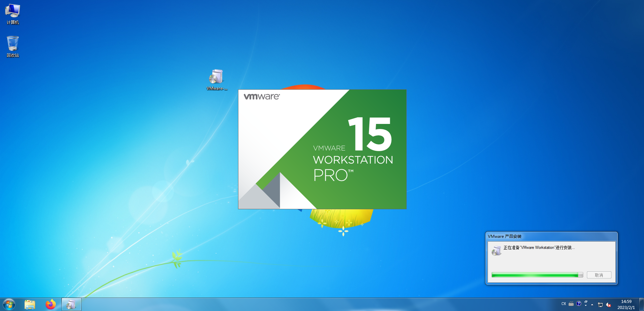
Task: Click the green installation progress bar
Action: (x=537, y=275)
